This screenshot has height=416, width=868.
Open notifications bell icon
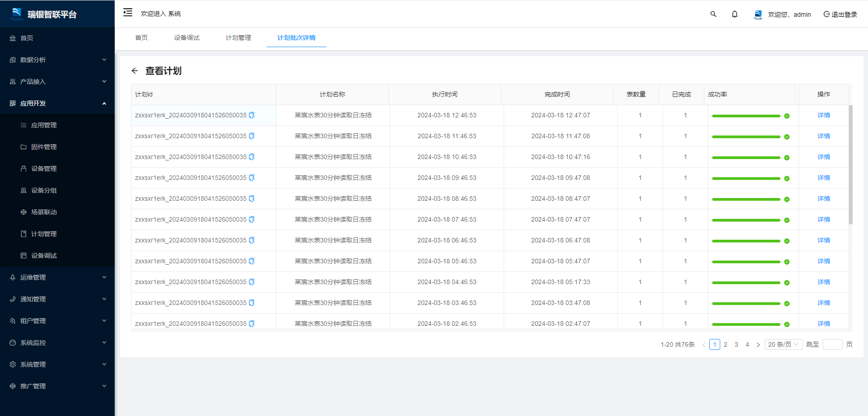point(735,14)
